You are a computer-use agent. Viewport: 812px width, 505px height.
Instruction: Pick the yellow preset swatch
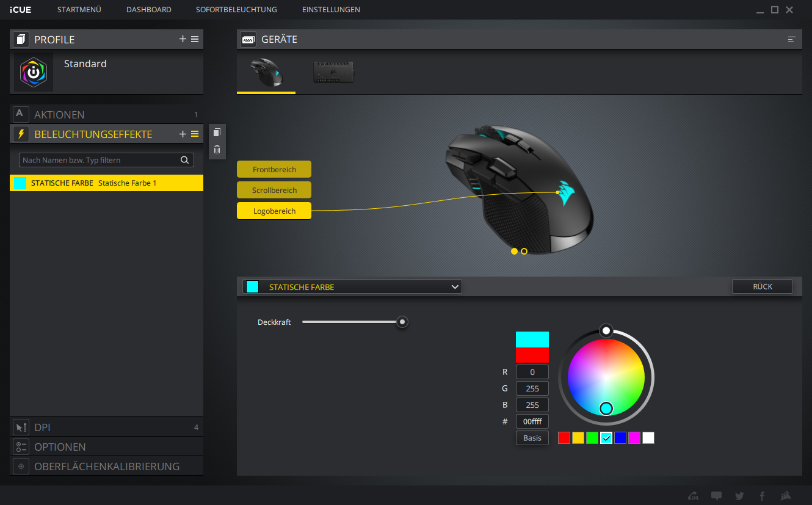pyautogui.click(x=578, y=438)
